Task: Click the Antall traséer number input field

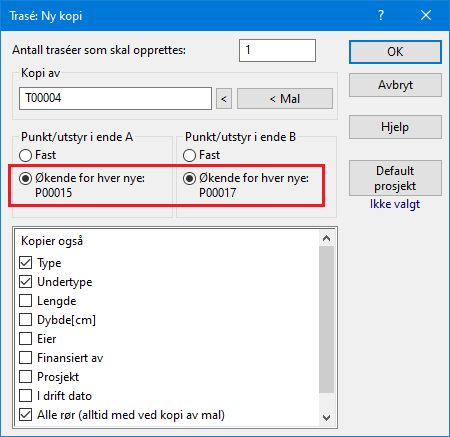Action: [277, 50]
